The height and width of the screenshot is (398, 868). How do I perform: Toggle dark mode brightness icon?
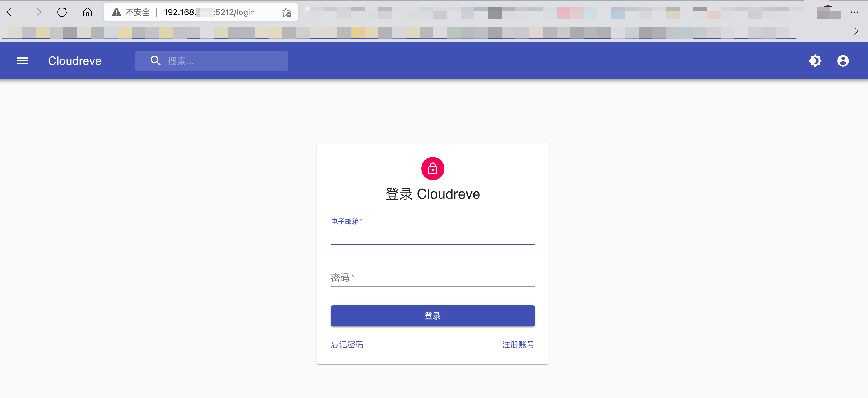click(815, 61)
